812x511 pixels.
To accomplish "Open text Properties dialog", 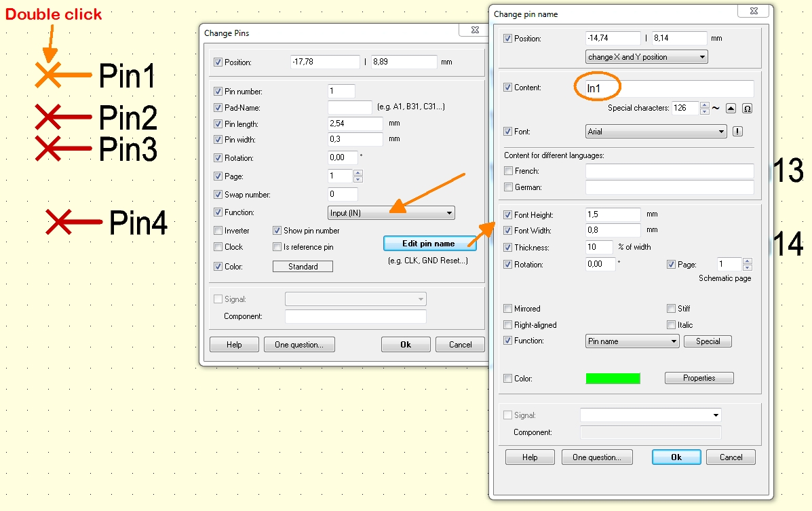I will pyautogui.click(x=699, y=377).
